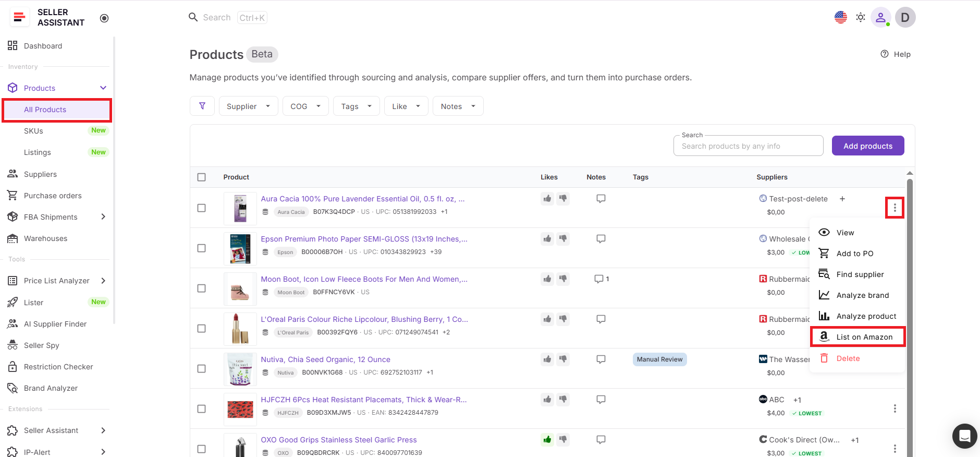Screen dimensions: 980x457
Task: Click three-dot menu on HJFCZH row
Action: (x=895, y=408)
